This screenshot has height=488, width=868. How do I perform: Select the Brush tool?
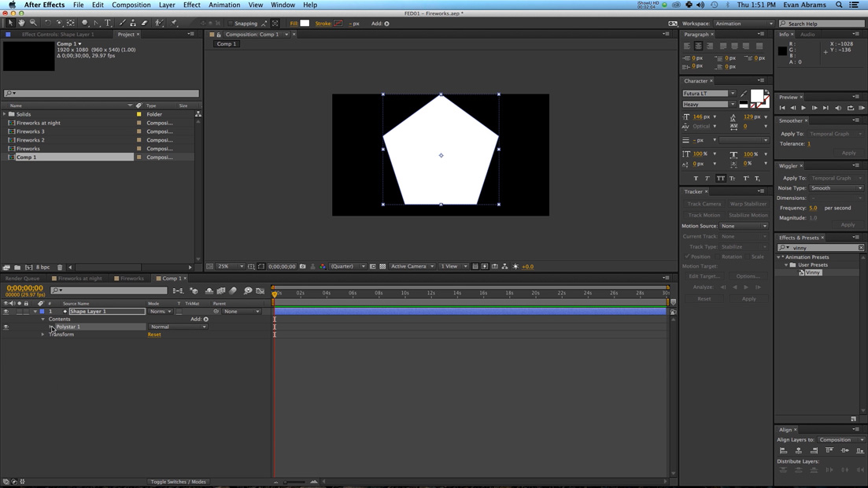click(122, 24)
